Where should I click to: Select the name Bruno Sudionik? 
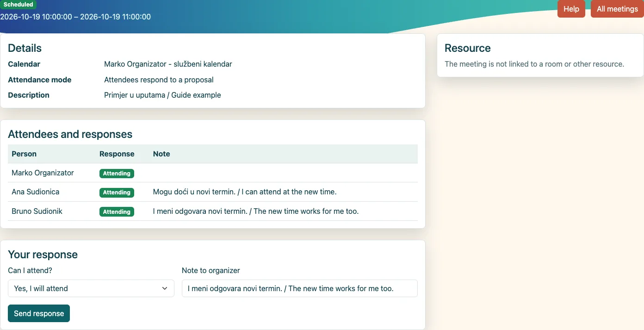[37, 211]
